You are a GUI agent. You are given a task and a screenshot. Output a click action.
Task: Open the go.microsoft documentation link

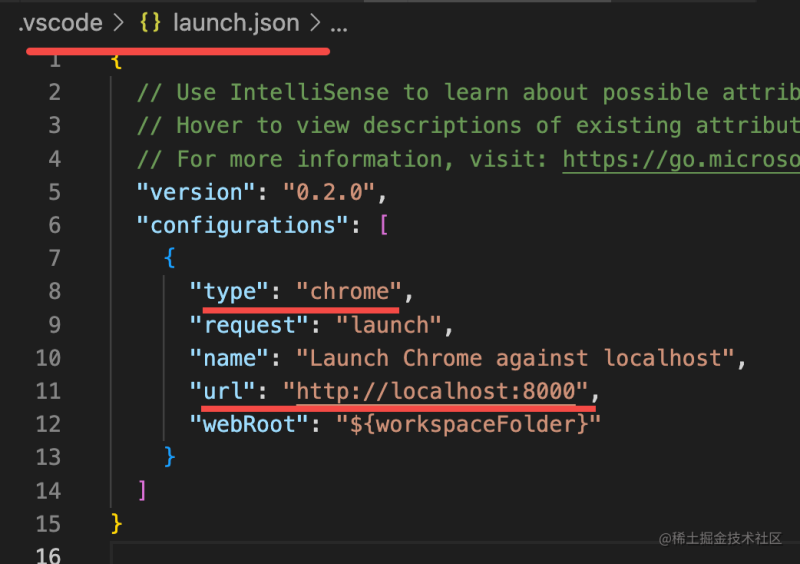pos(680,159)
